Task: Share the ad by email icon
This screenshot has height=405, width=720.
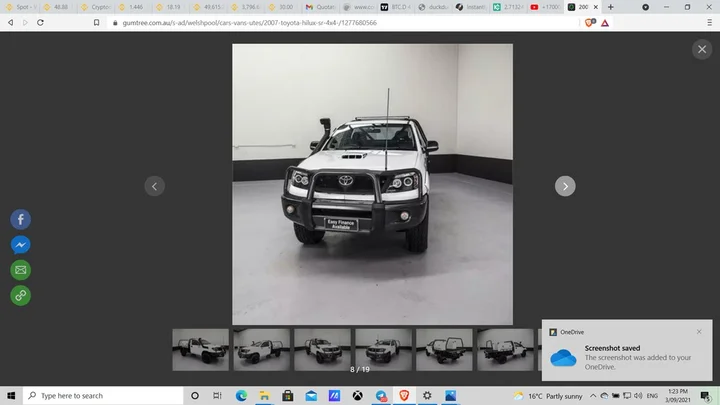Action: tap(20, 270)
